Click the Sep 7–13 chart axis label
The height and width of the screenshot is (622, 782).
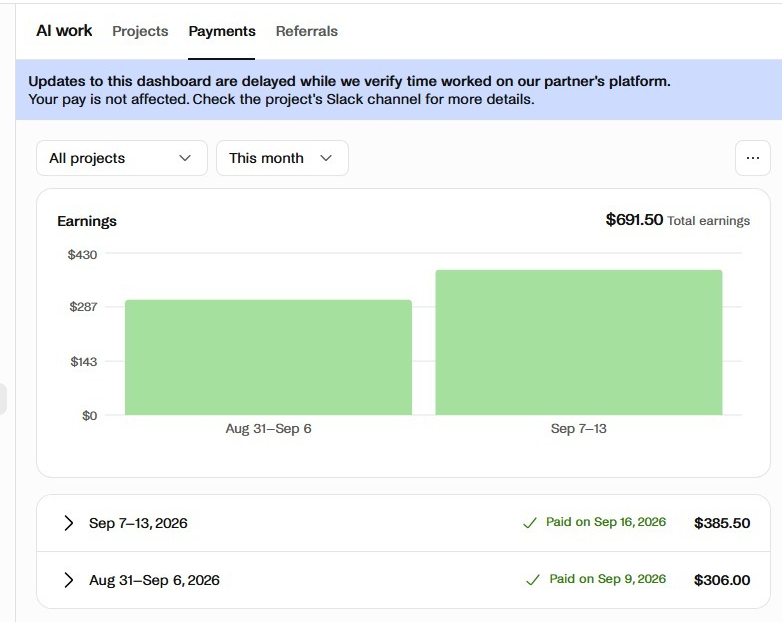(x=579, y=428)
